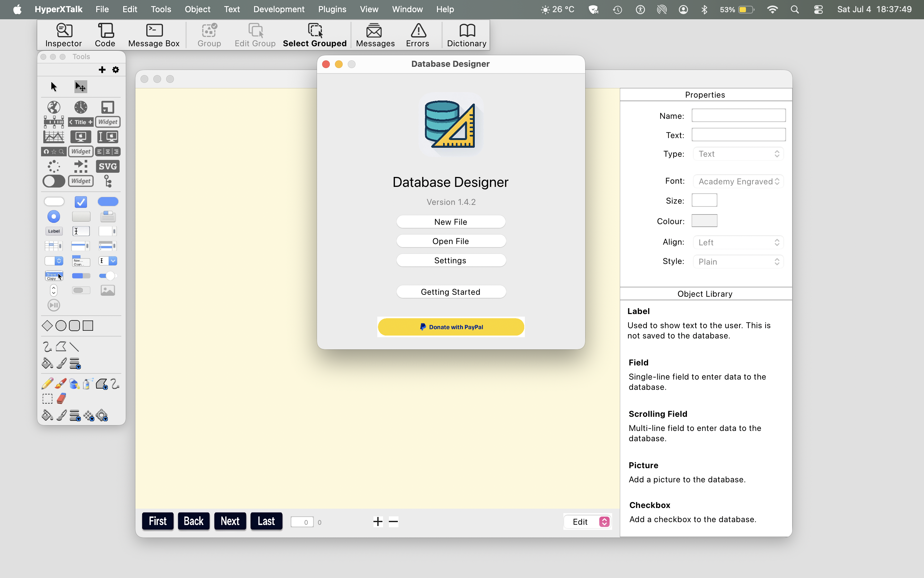Pick the Tree View widget

(x=108, y=181)
